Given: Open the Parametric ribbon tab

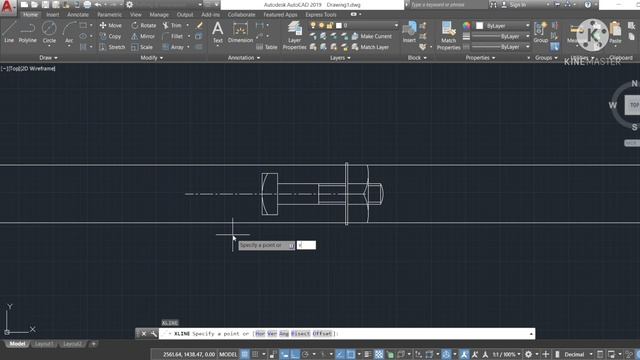Looking at the screenshot, I should [109, 15].
